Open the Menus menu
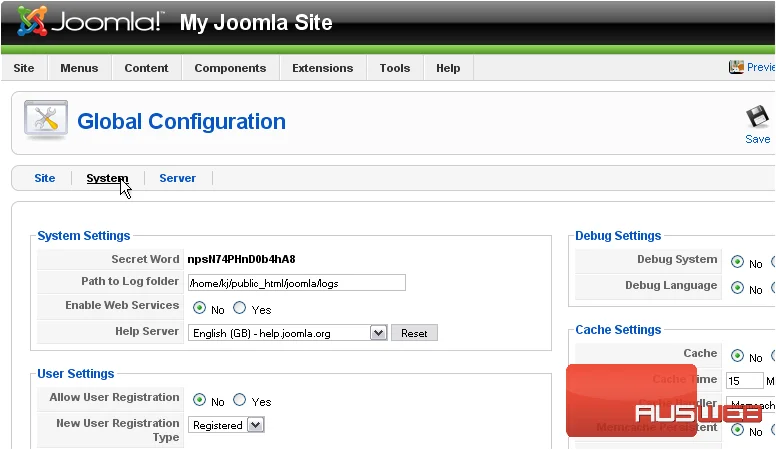776x450 pixels. [79, 68]
